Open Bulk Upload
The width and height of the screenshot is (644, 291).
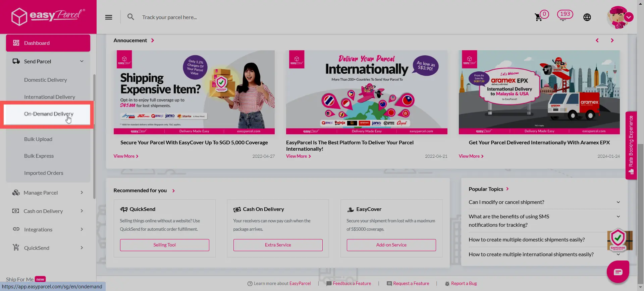pyautogui.click(x=38, y=139)
